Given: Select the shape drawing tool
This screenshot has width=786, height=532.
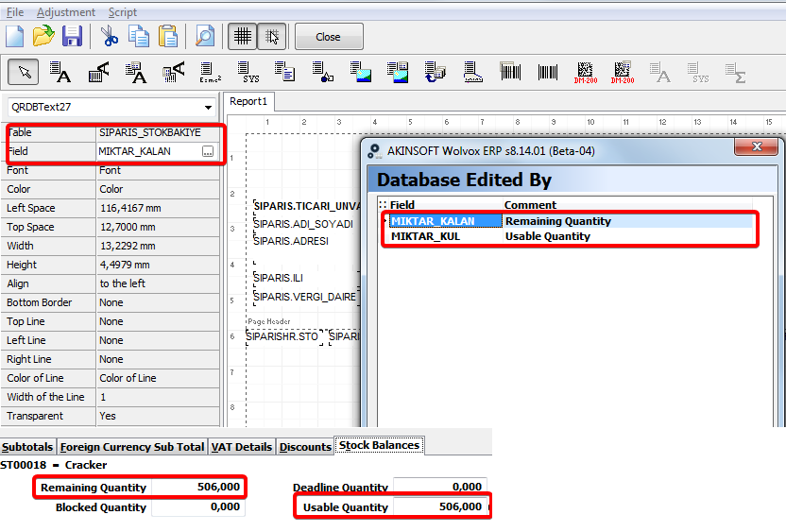Looking at the screenshot, I should point(322,72).
